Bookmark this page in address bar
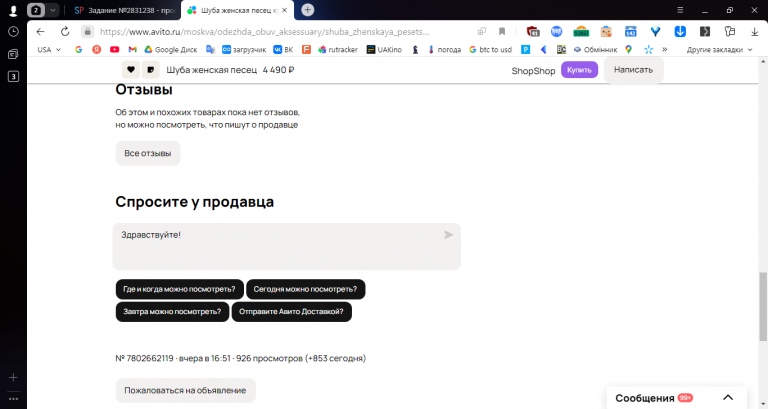Viewport: 768px width, 409px height. pyautogui.click(x=502, y=31)
